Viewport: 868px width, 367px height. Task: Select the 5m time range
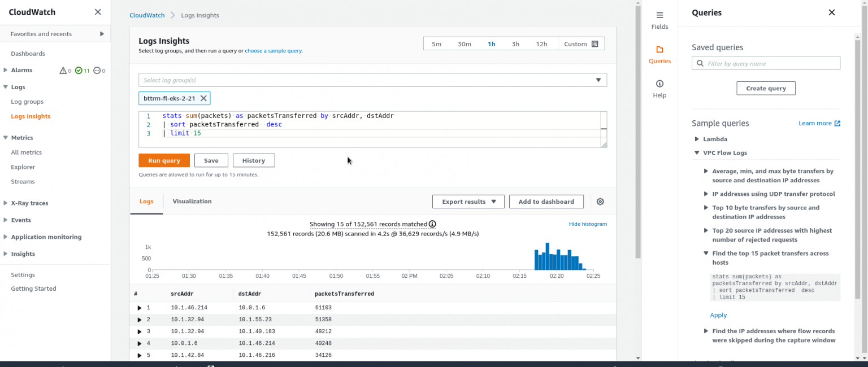(436, 43)
